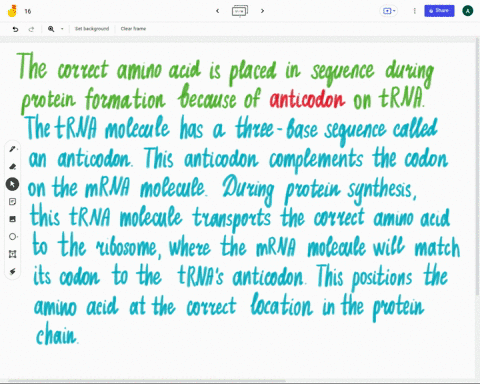Expand the zoom level dropdown
Viewport: 480px width, 384px height.
tap(62, 29)
